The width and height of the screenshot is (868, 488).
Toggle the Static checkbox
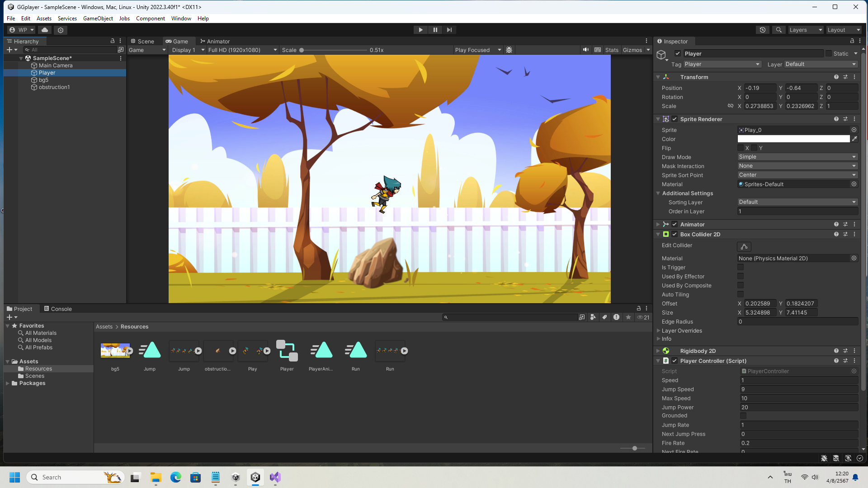pyautogui.click(x=828, y=53)
